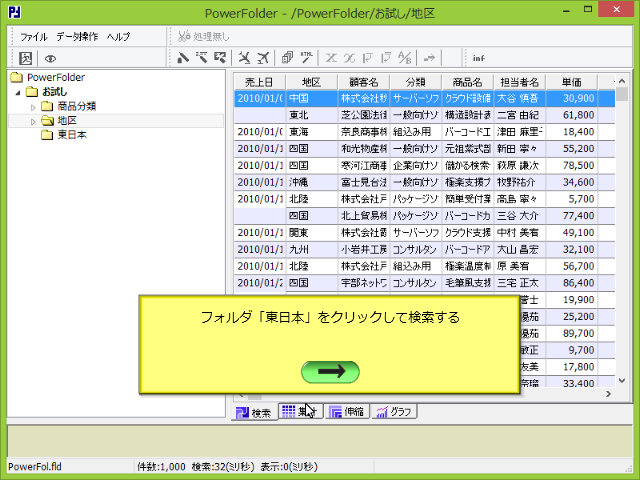Click the grayed right-arrow toolbar icon
Viewport: 640px width, 480px height.
(429, 58)
